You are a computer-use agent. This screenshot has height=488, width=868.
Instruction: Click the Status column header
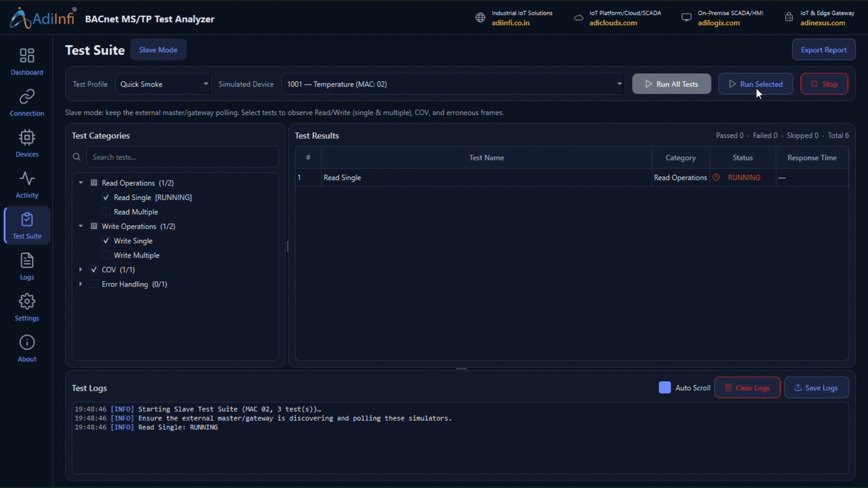742,158
